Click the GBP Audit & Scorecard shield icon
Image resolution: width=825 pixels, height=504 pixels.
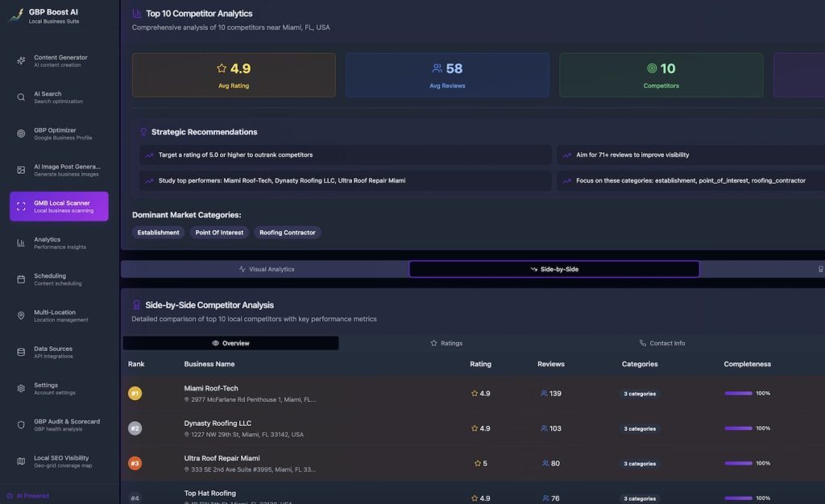point(21,424)
